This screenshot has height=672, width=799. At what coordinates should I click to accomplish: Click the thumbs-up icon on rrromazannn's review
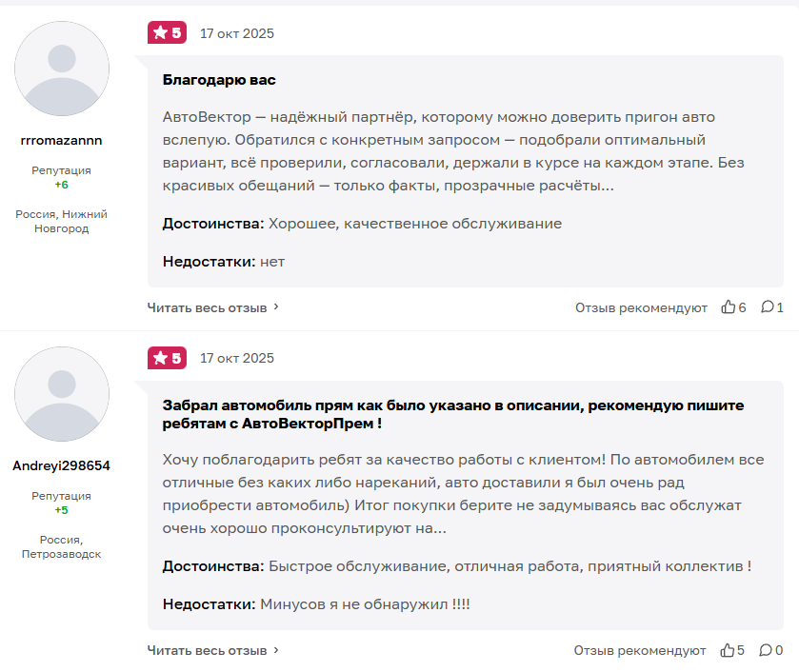[x=729, y=307]
